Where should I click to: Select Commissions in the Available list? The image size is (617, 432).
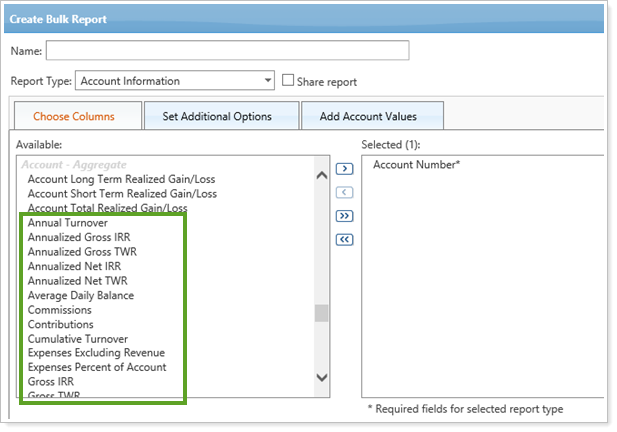[x=61, y=310]
